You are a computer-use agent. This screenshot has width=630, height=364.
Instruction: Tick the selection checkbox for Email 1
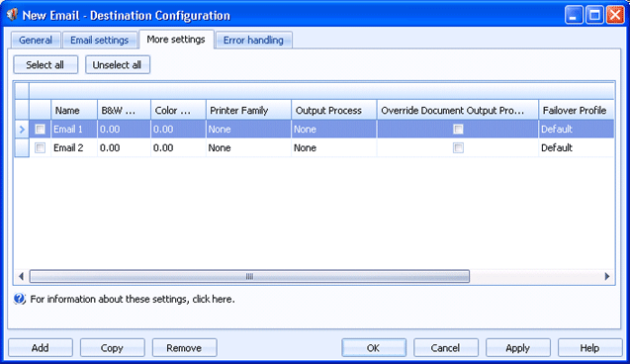[40, 129]
